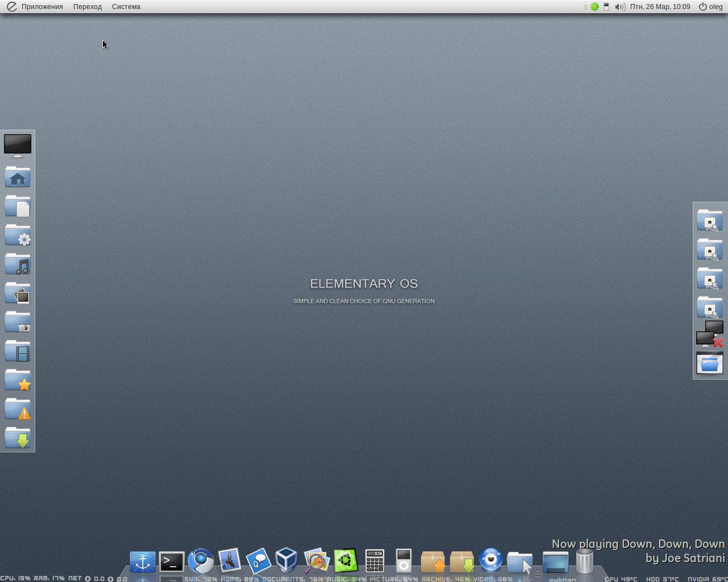Launch Chromium browser from the dock
728x582 pixels.
tap(201, 562)
